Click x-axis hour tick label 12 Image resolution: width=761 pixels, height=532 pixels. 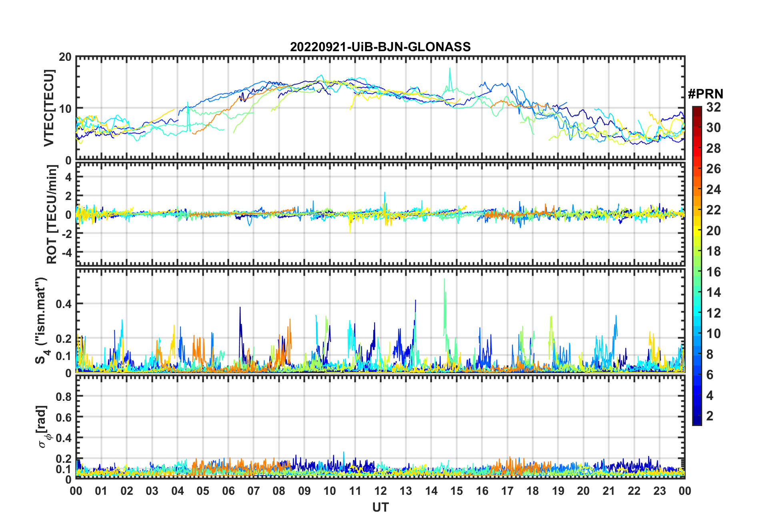click(x=380, y=491)
